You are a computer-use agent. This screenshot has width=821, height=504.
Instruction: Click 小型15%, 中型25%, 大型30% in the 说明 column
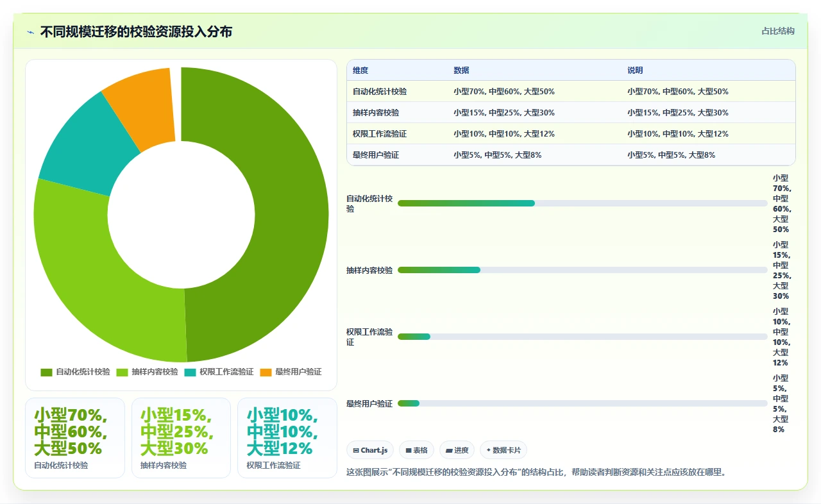pyautogui.click(x=678, y=113)
